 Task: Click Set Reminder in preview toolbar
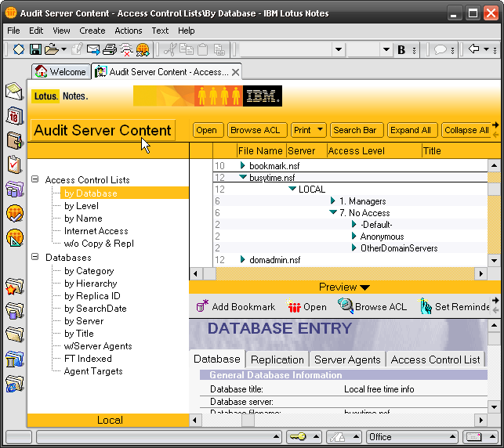coord(454,306)
